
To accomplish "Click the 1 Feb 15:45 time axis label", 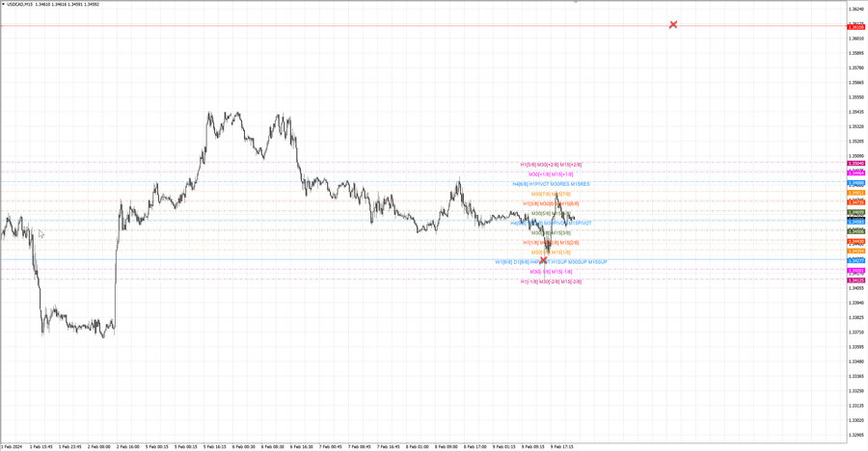I will (x=41, y=446).
